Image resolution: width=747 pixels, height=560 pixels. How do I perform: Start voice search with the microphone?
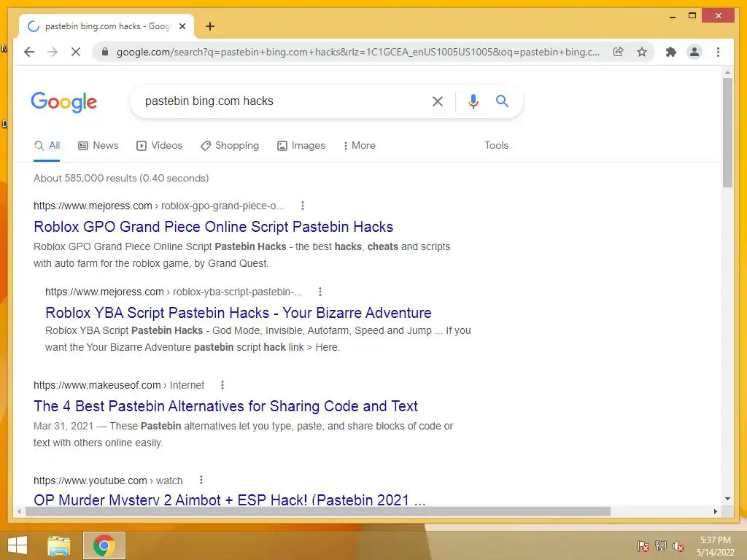click(473, 101)
